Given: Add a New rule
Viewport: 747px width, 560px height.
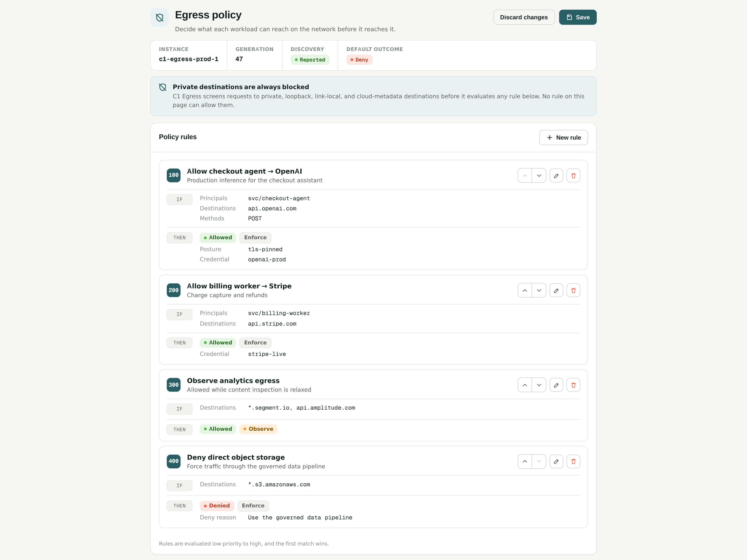Looking at the screenshot, I should coord(563,137).
